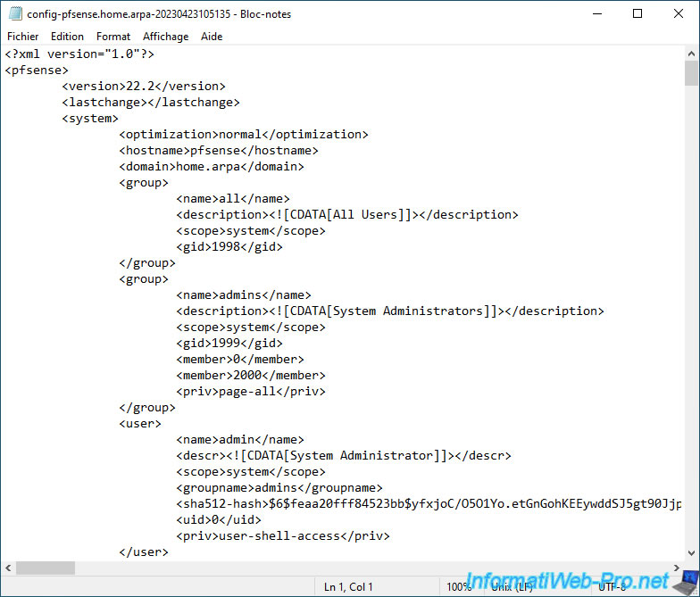Click the sha512-hash line
The image size is (700, 597).
point(429,503)
